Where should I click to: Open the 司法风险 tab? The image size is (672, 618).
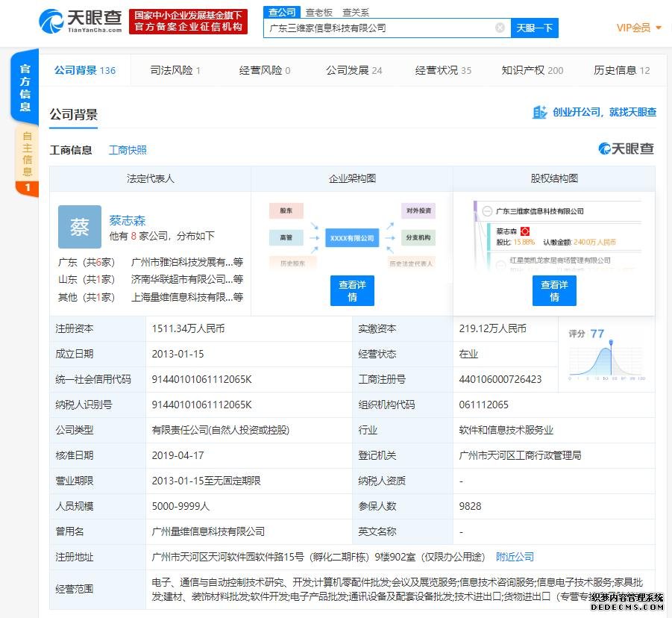click(x=175, y=70)
